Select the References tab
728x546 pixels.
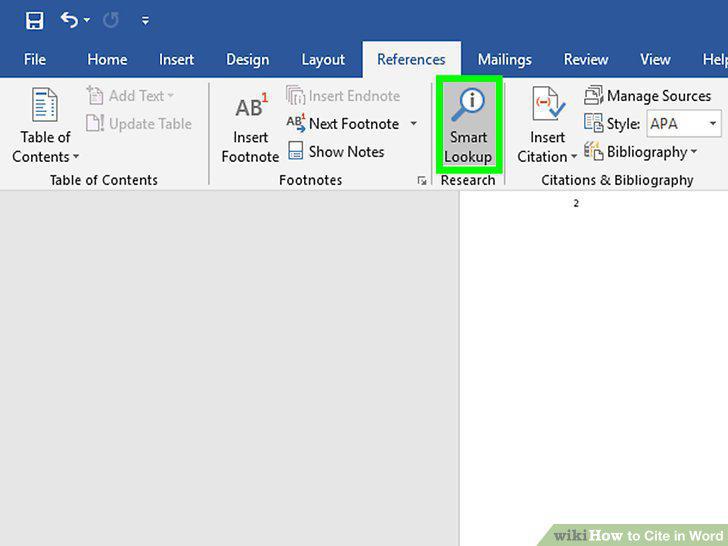click(411, 59)
